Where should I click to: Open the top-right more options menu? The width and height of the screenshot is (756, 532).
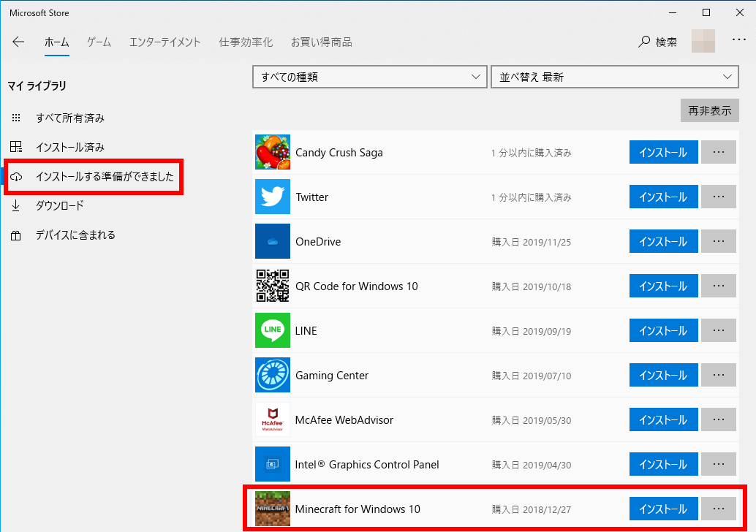click(x=738, y=40)
